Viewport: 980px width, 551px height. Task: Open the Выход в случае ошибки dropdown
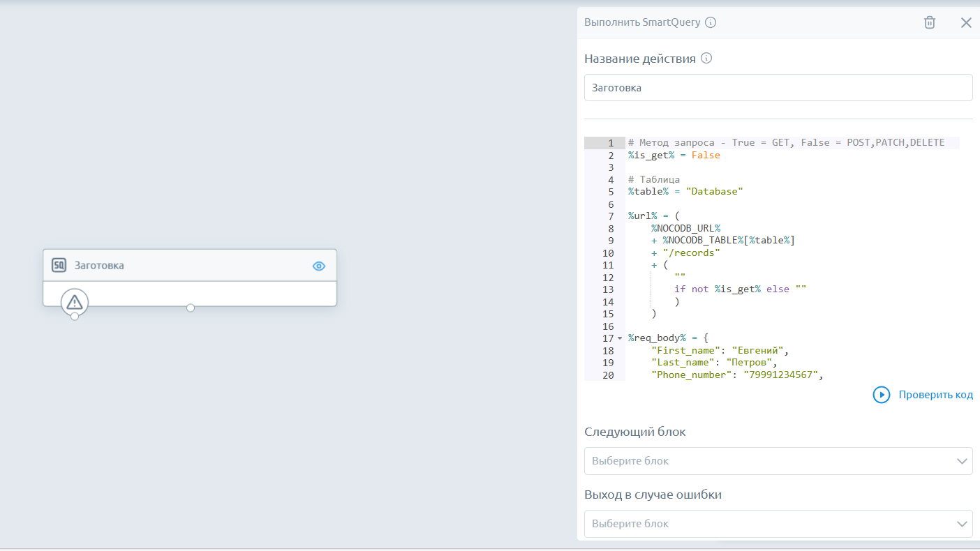pos(778,524)
